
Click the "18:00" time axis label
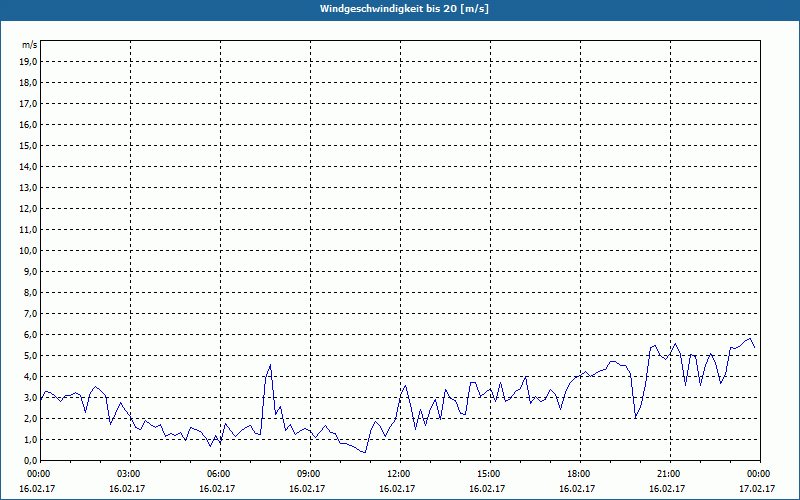(x=580, y=474)
